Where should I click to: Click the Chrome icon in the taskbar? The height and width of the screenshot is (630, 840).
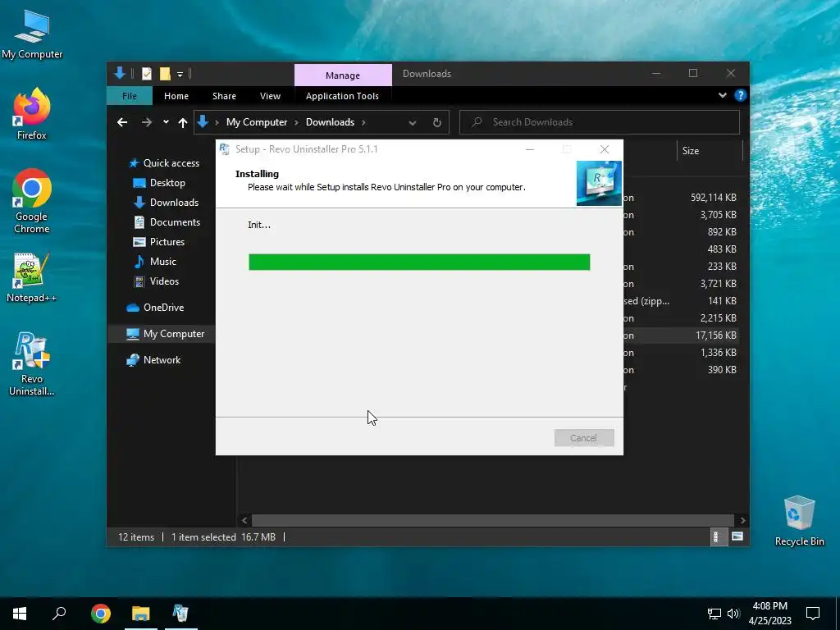101,614
